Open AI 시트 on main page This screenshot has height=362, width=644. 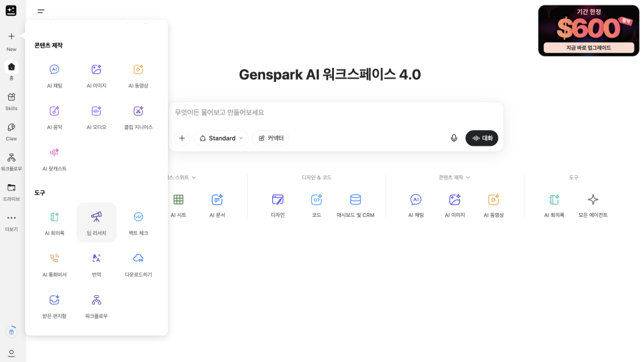[178, 206]
